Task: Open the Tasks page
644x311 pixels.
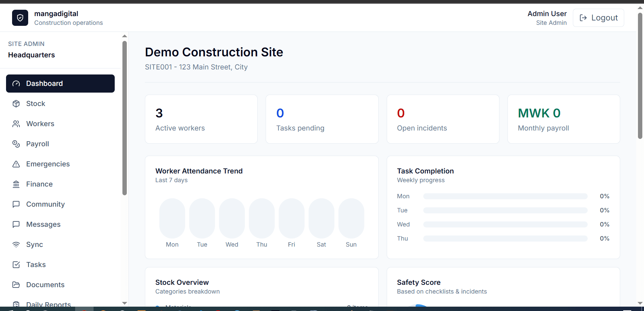Action: click(x=60, y=265)
